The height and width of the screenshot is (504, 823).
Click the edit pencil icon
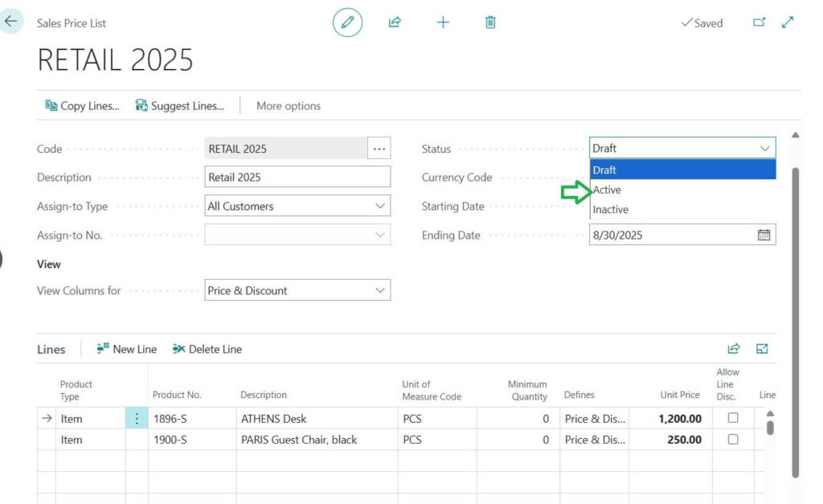pos(347,23)
